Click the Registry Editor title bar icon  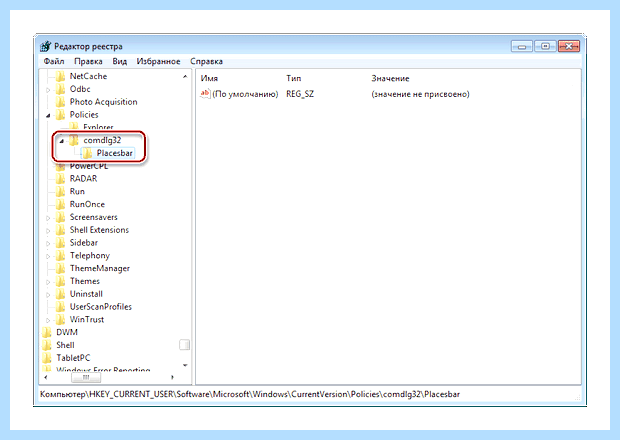[x=46, y=46]
